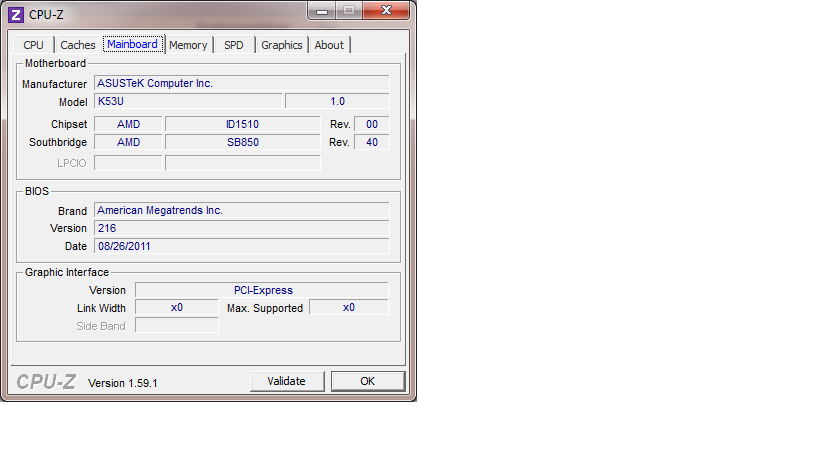Click the empty Side Band field
This screenshot has width=819, height=460.
pos(177,325)
